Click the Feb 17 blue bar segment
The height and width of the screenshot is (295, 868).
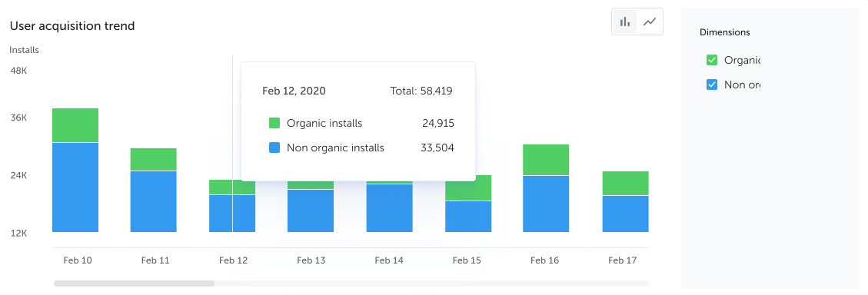coord(626,214)
